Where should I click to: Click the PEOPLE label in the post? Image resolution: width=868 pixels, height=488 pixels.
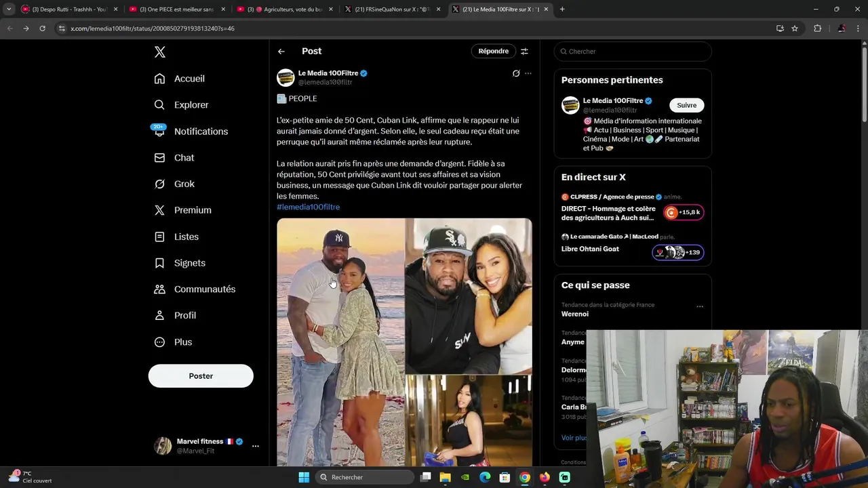tap(303, 99)
